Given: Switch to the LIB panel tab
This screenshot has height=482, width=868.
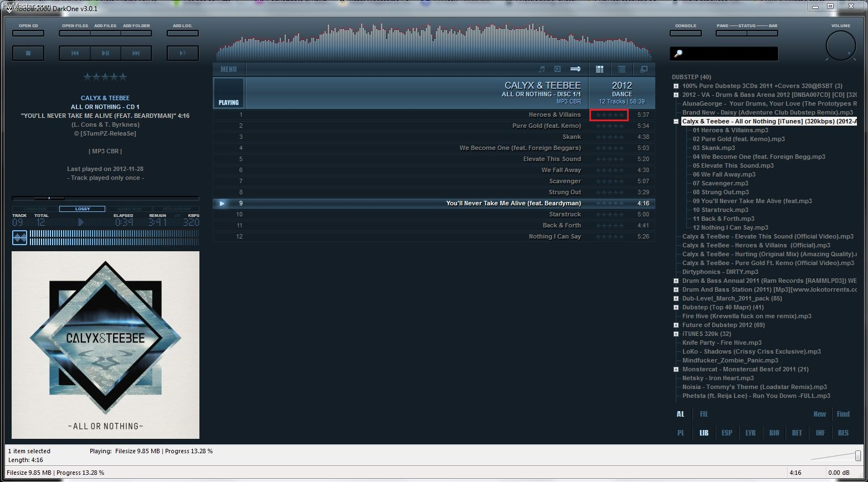Looking at the screenshot, I should pyautogui.click(x=704, y=433).
